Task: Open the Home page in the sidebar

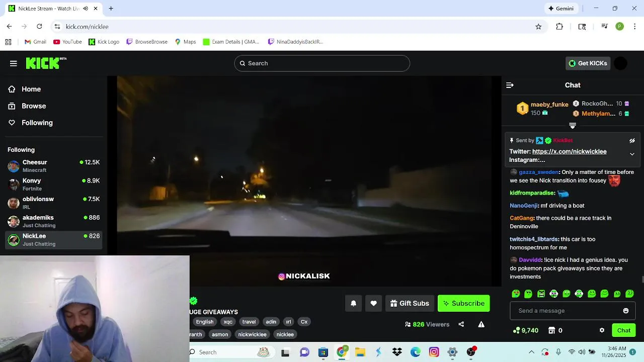Action: [31, 89]
